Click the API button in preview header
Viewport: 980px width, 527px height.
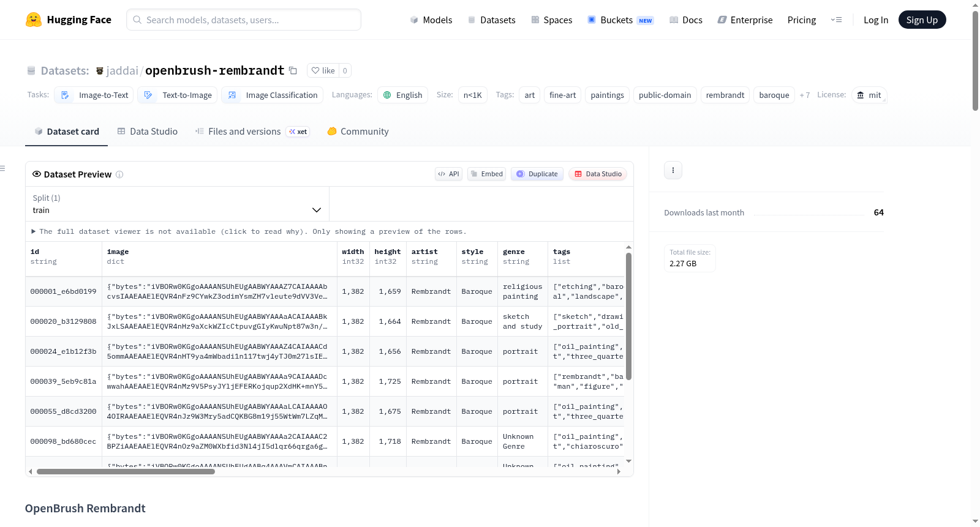[x=448, y=174]
